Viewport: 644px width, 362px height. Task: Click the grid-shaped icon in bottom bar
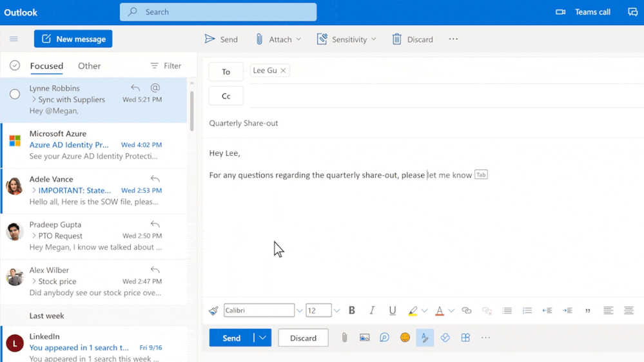(x=465, y=338)
